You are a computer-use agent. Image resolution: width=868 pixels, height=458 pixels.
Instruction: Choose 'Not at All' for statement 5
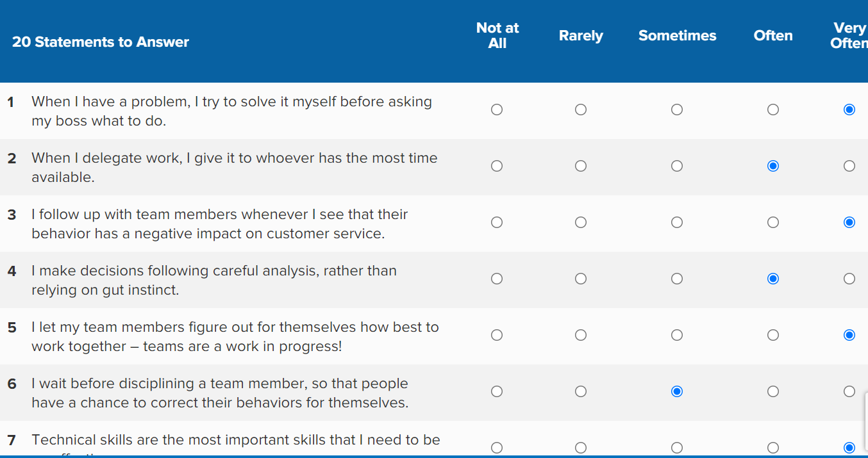497,335
